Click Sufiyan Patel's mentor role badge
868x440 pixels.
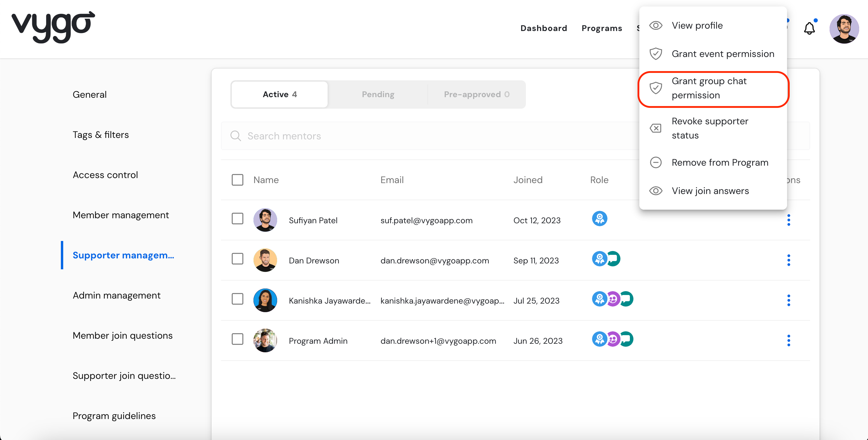(599, 219)
